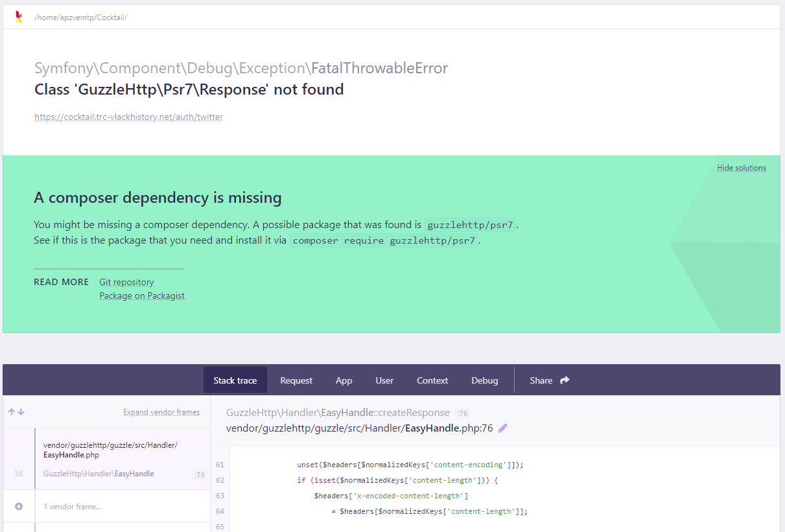
Task: Select the Stack trace tab
Action: 235,380
